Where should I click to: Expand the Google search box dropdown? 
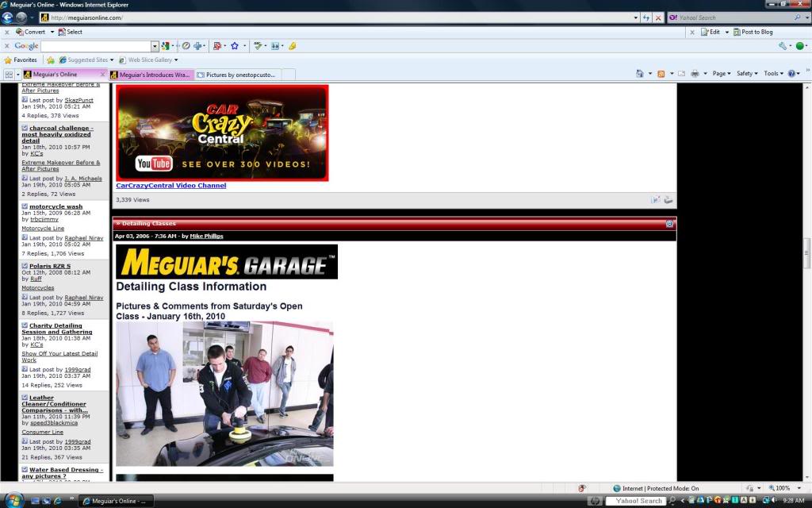[155, 46]
